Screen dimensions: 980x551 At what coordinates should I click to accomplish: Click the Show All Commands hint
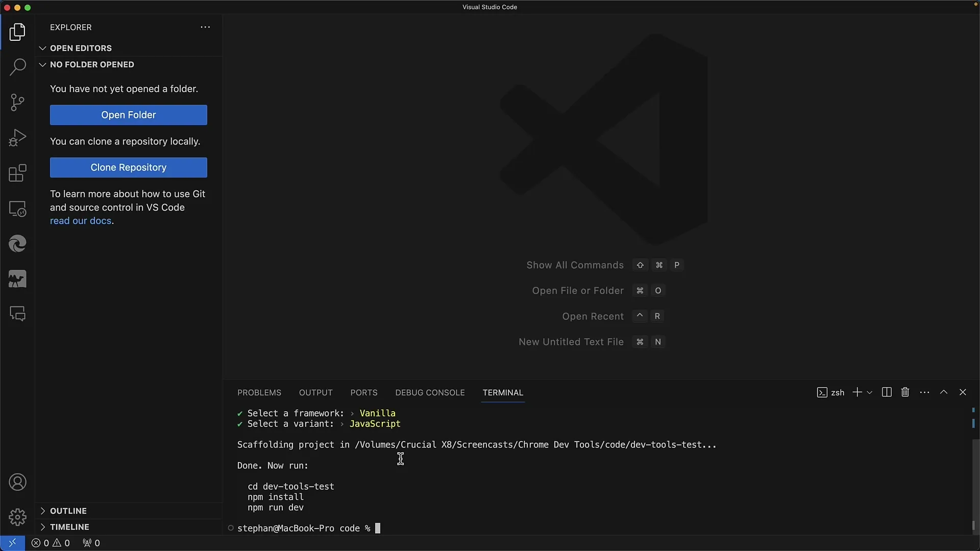[604, 265]
